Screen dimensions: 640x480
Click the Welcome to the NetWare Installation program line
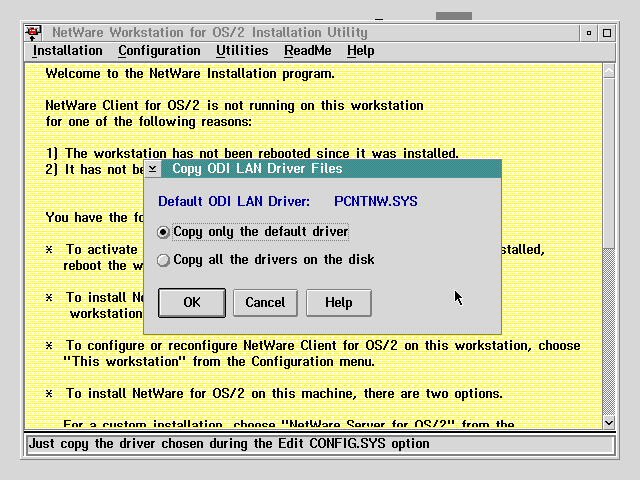[x=190, y=73]
